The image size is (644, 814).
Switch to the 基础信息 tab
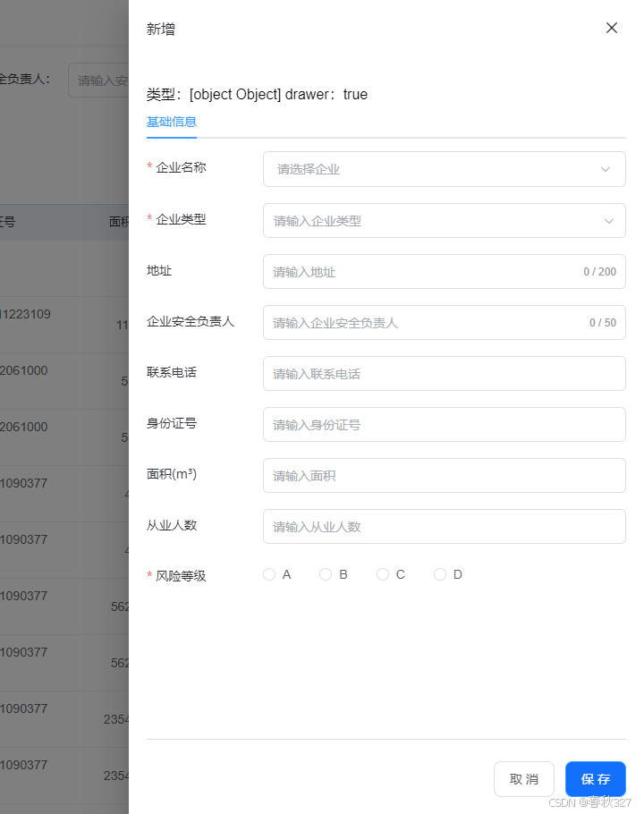[x=171, y=122]
